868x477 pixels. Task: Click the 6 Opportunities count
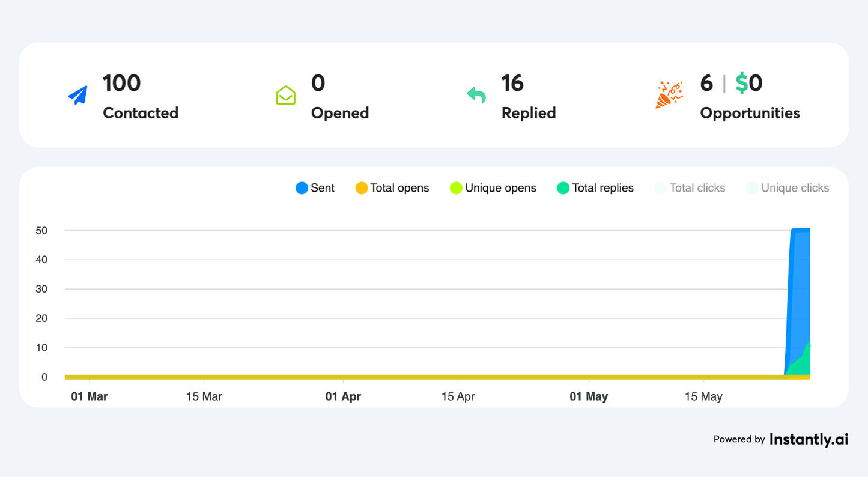click(706, 83)
